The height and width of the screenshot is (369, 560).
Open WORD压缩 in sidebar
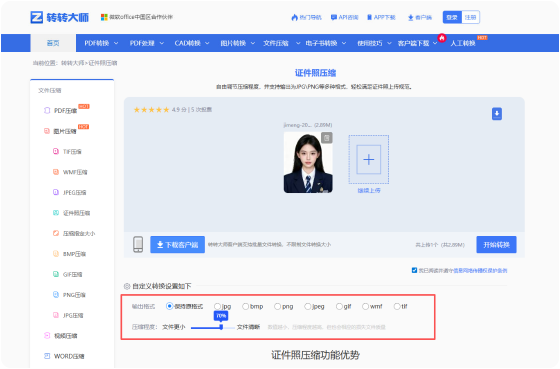[x=69, y=356]
